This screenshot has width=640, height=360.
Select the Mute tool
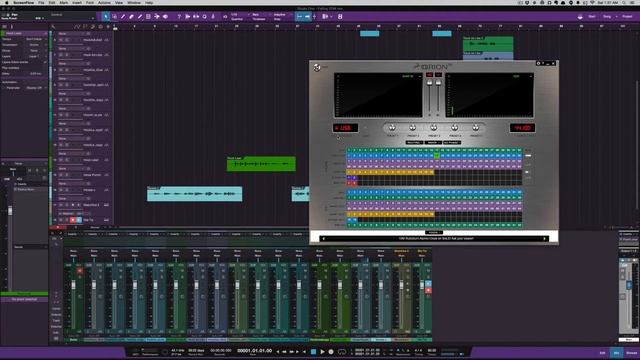148,17
